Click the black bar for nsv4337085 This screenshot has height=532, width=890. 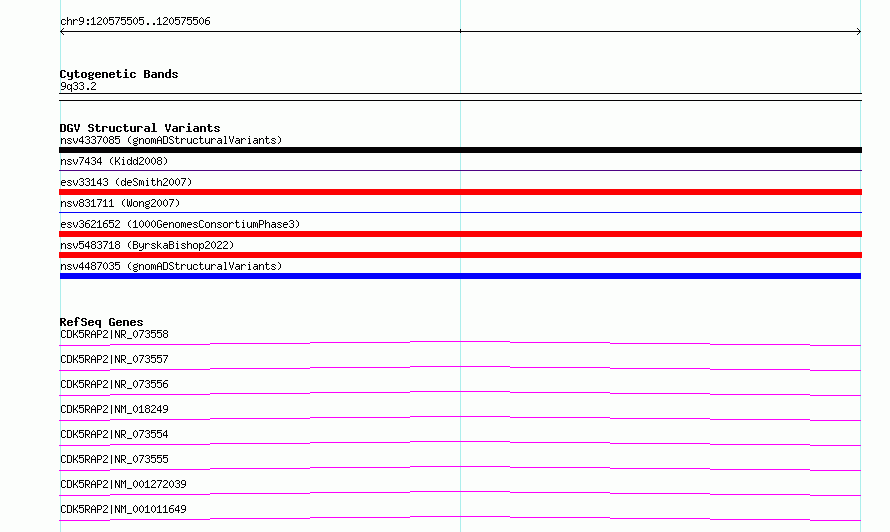[460, 150]
